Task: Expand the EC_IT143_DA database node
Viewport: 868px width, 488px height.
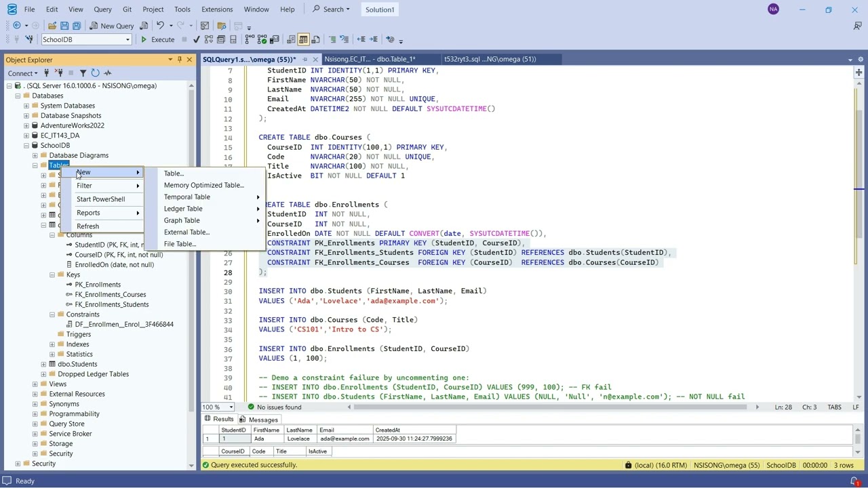Action: [26, 136]
